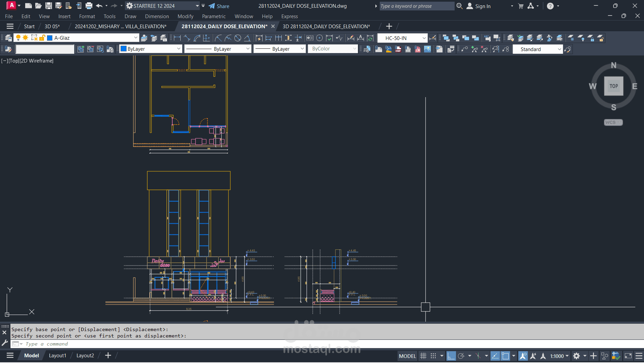Switch to the 3D 05* drawing tab

coord(52,26)
